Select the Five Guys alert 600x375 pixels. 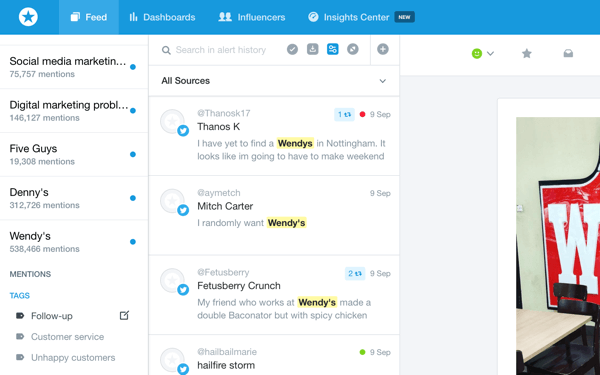coord(74,155)
